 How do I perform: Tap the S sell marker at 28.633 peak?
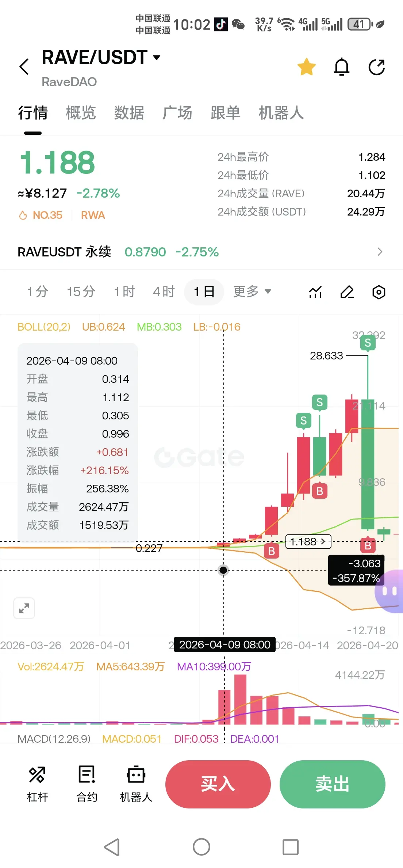click(x=368, y=343)
